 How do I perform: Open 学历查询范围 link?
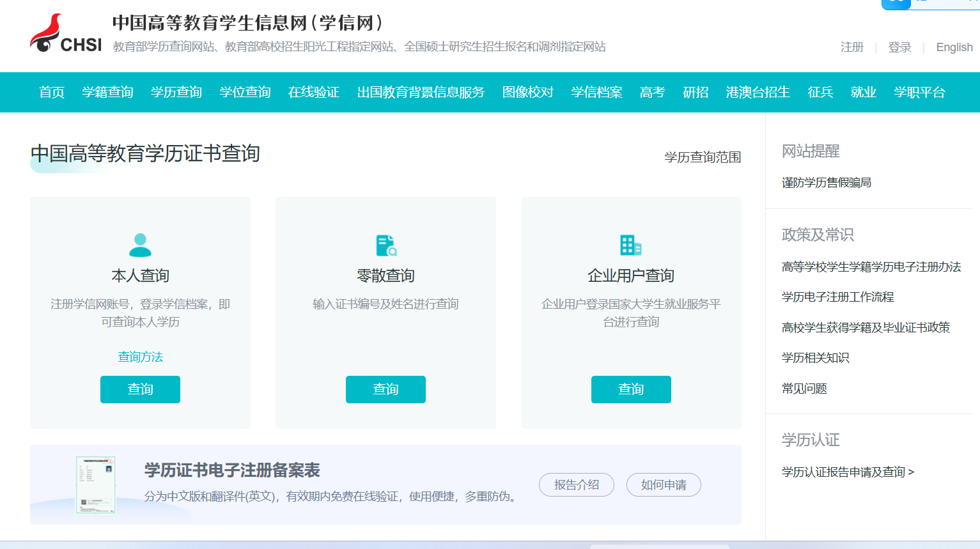[x=703, y=157]
